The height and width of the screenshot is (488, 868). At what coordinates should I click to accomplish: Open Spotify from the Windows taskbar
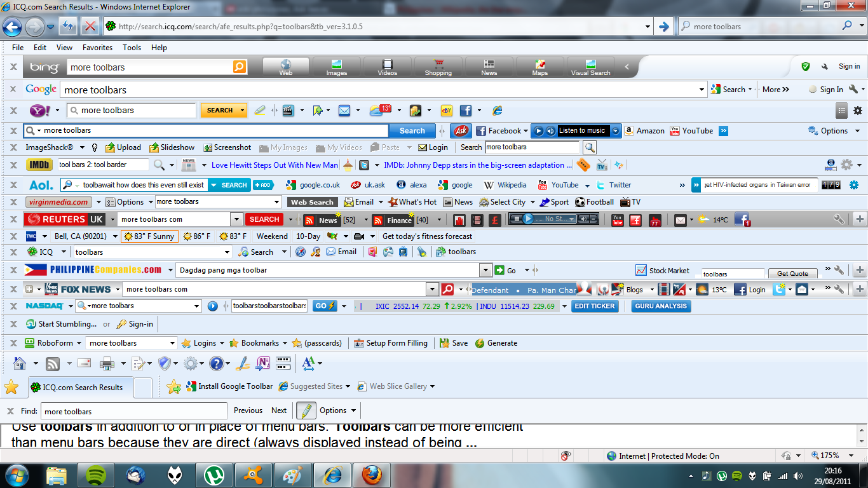click(96, 475)
